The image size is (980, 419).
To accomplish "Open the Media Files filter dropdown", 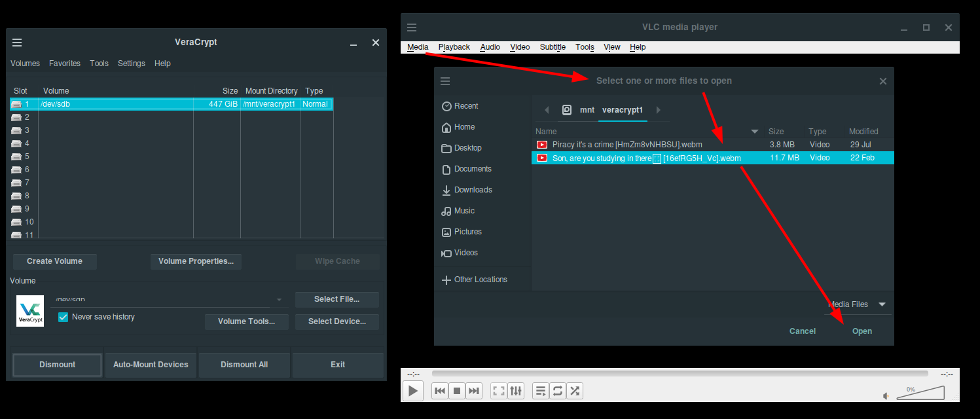I will pyautogui.click(x=857, y=304).
